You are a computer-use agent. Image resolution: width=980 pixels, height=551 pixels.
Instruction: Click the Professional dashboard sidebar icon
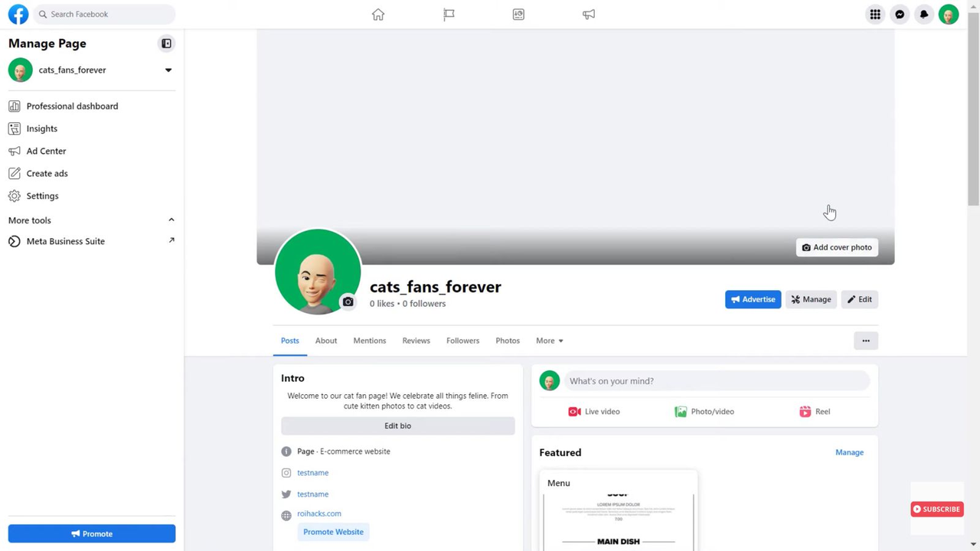[15, 106]
